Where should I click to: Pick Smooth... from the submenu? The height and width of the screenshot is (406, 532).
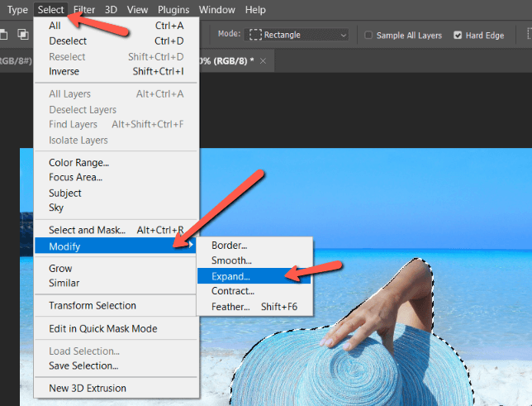pos(230,260)
